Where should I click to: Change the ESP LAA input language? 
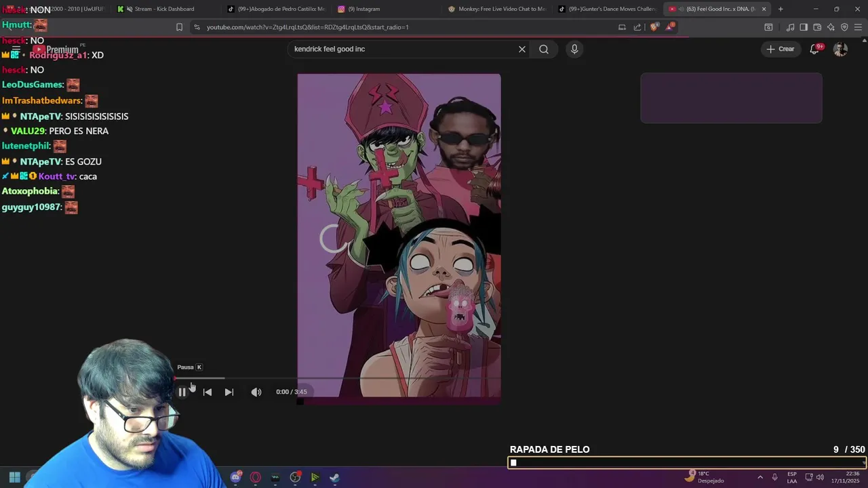pos(792,477)
